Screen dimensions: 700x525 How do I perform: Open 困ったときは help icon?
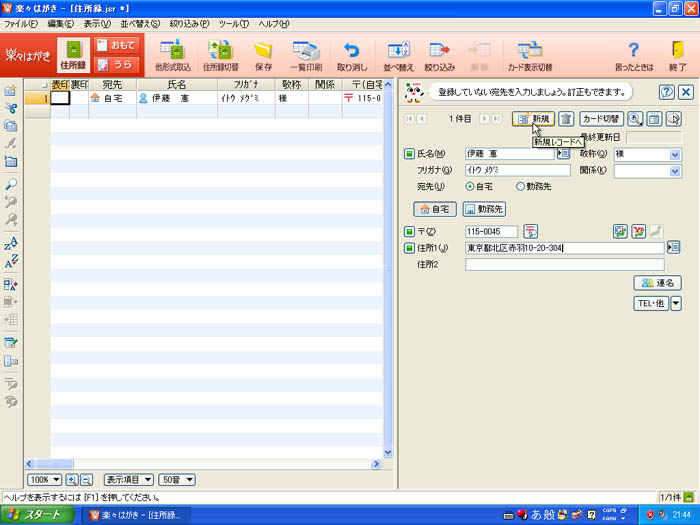pos(634,55)
